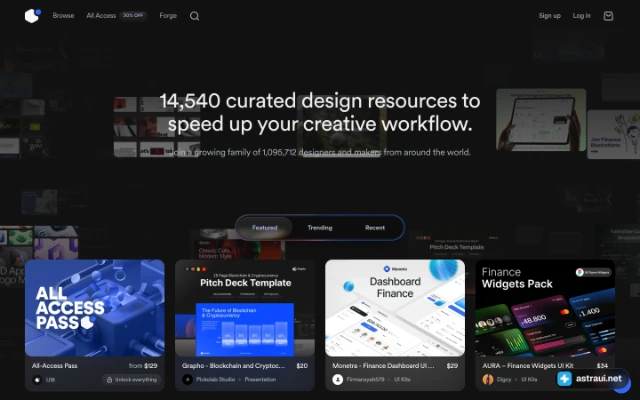Select the Featured tab

pos(264,228)
